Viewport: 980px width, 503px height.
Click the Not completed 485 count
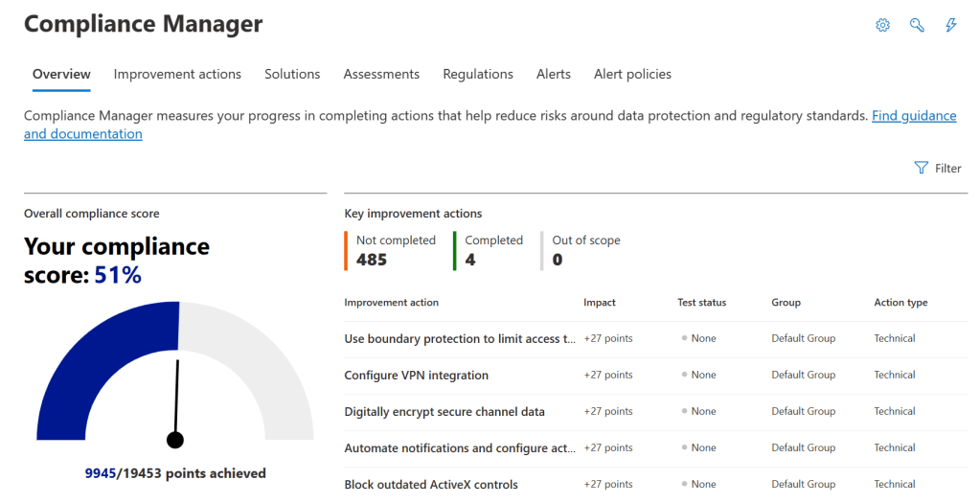pos(372,260)
